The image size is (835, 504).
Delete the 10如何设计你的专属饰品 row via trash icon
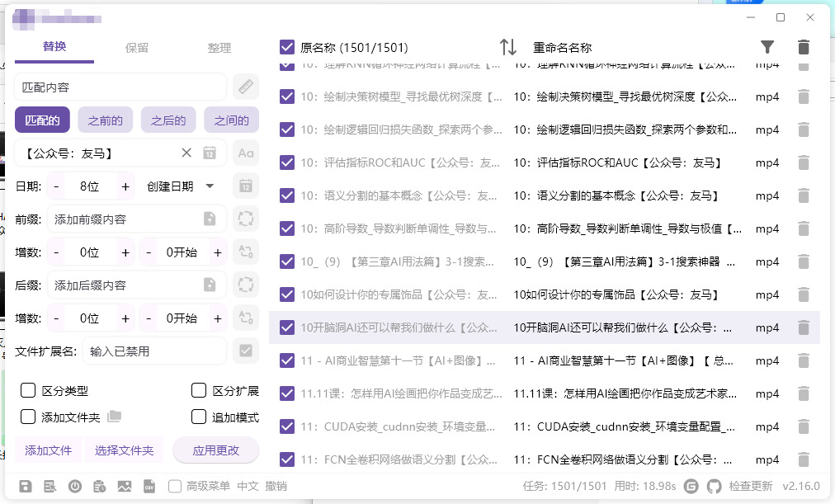tap(804, 294)
